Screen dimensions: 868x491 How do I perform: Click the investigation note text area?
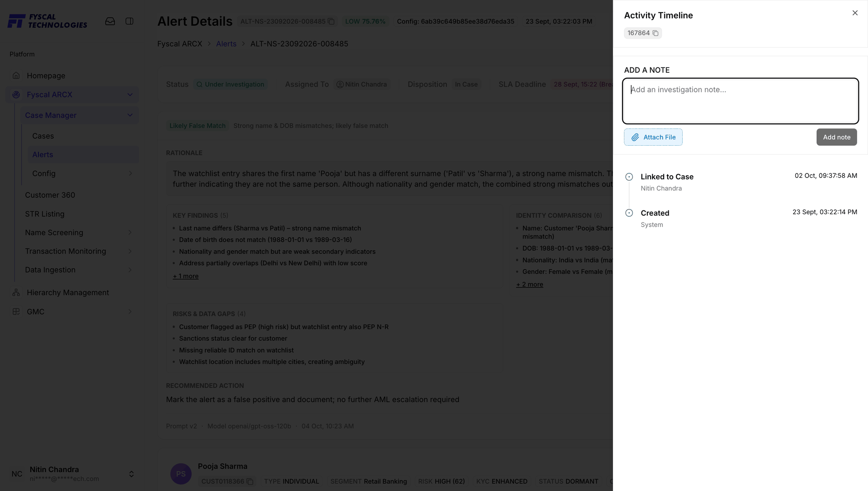pos(741,101)
